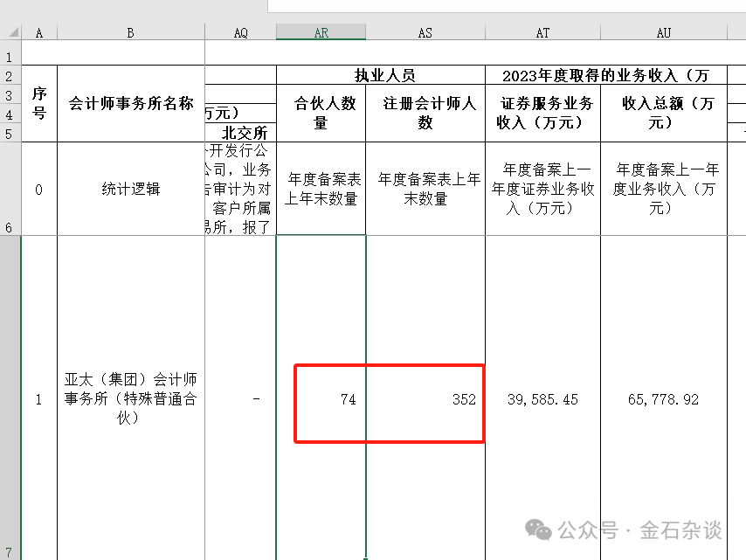Click the select-all corner triangle
This screenshot has height=560, width=746.
click(x=13, y=31)
